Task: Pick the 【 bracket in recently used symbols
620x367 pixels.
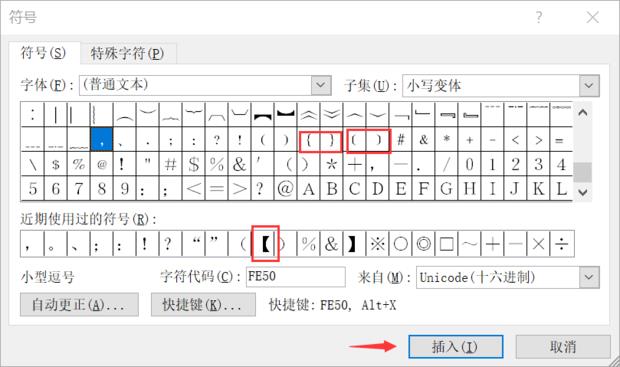Action: point(266,244)
